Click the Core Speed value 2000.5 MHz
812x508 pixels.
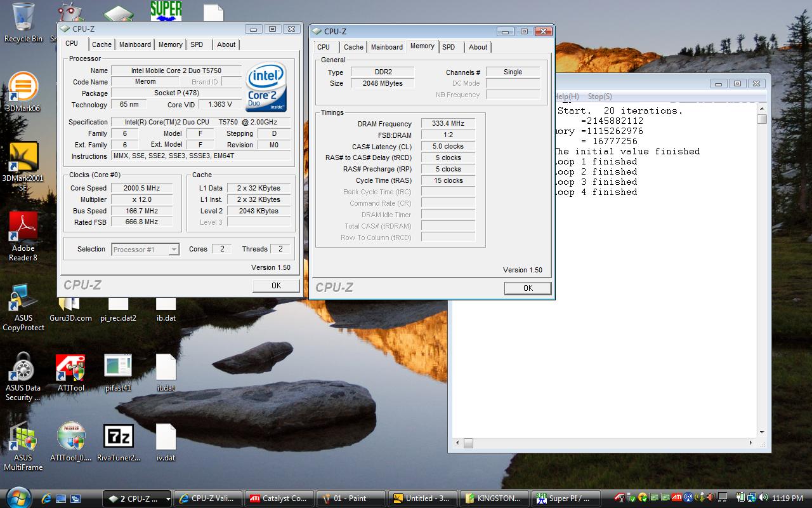click(x=142, y=188)
